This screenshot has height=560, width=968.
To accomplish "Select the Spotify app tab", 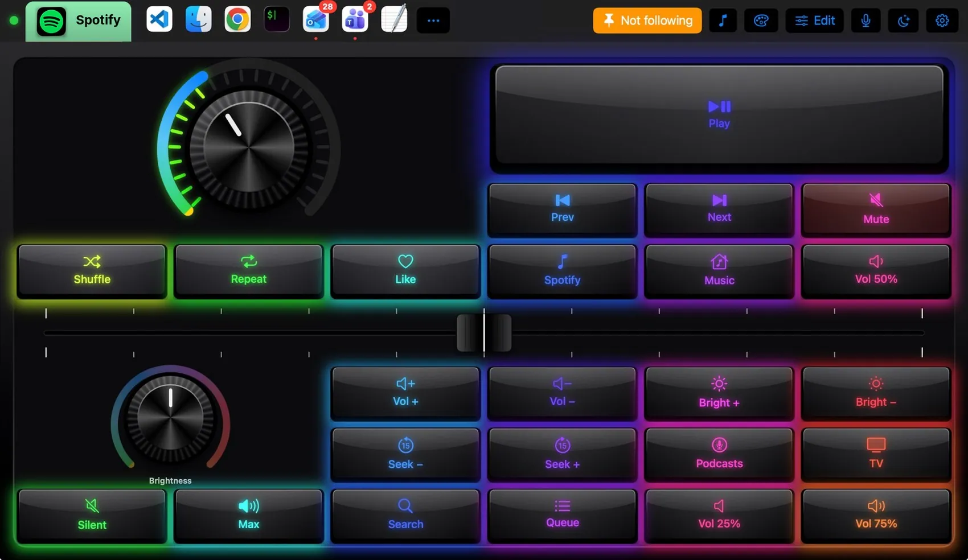I will pyautogui.click(x=78, y=21).
